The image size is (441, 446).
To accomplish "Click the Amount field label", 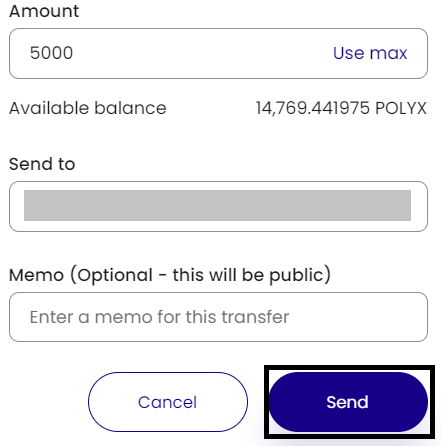I will [44, 11].
